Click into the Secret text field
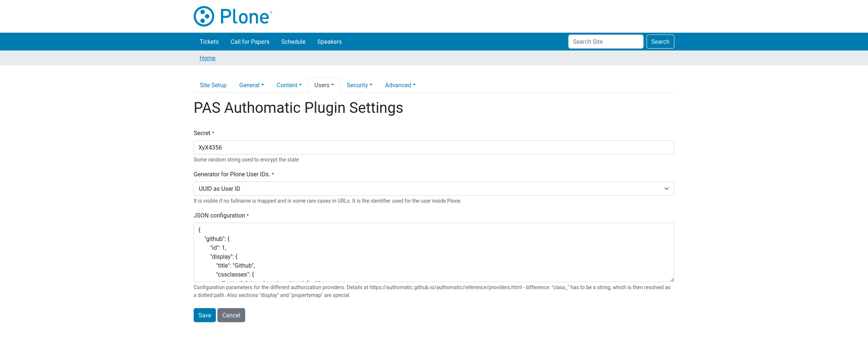 tap(434, 147)
